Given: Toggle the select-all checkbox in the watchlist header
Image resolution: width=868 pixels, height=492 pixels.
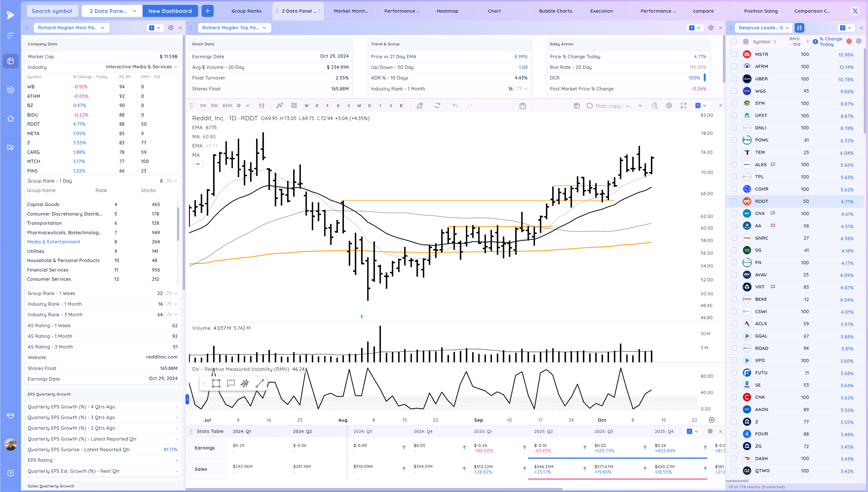Looking at the screenshot, I should (x=734, y=41).
